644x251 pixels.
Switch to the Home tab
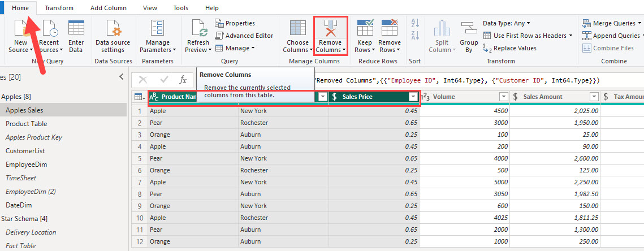coord(20,8)
